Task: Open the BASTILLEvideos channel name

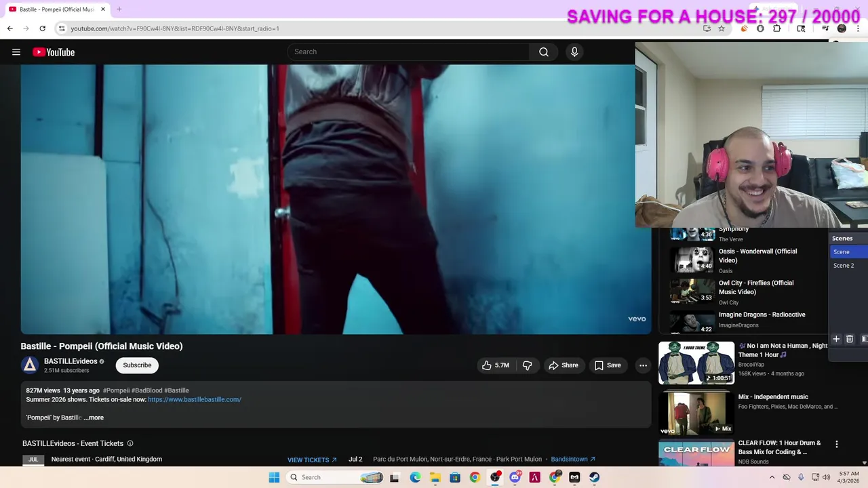Action: point(71,361)
